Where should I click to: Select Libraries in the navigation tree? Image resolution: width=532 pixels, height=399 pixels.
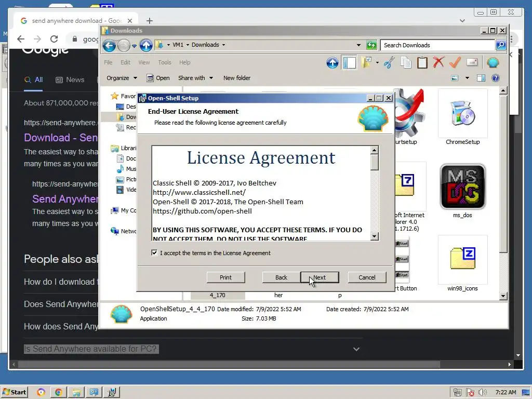[x=124, y=148]
